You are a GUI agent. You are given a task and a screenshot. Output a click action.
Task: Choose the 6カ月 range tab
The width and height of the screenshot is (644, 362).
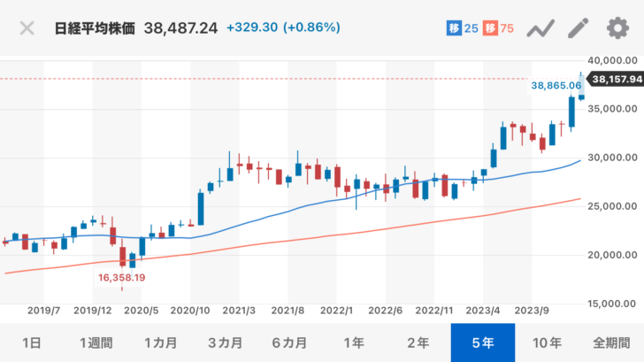point(289,343)
